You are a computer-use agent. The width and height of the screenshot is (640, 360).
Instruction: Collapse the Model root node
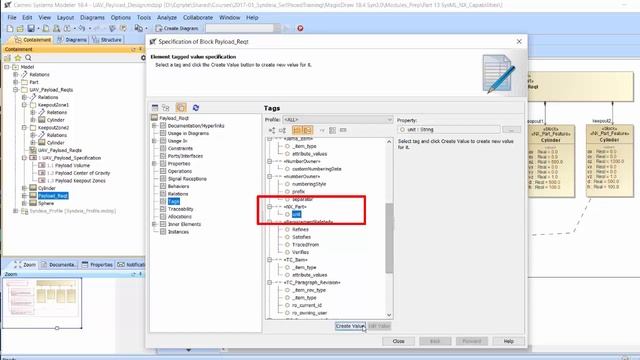point(7,67)
